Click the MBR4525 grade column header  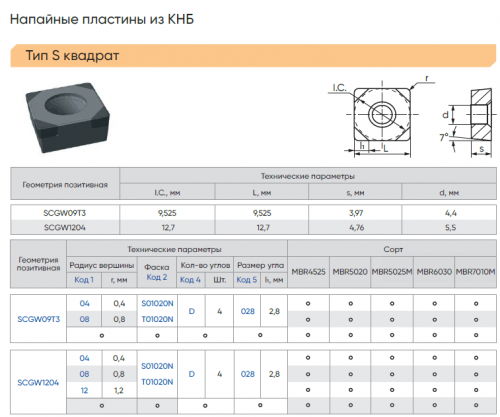308,272
